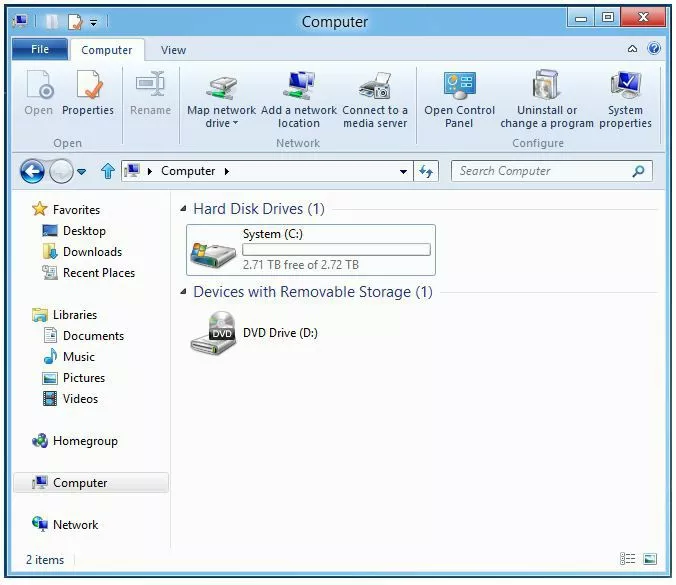Open Control Panel from the ribbon
The height and width of the screenshot is (585, 676).
[459, 86]
